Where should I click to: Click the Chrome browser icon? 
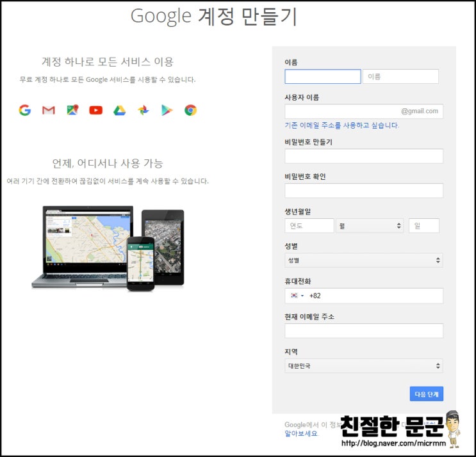click(x=191, y=110)
